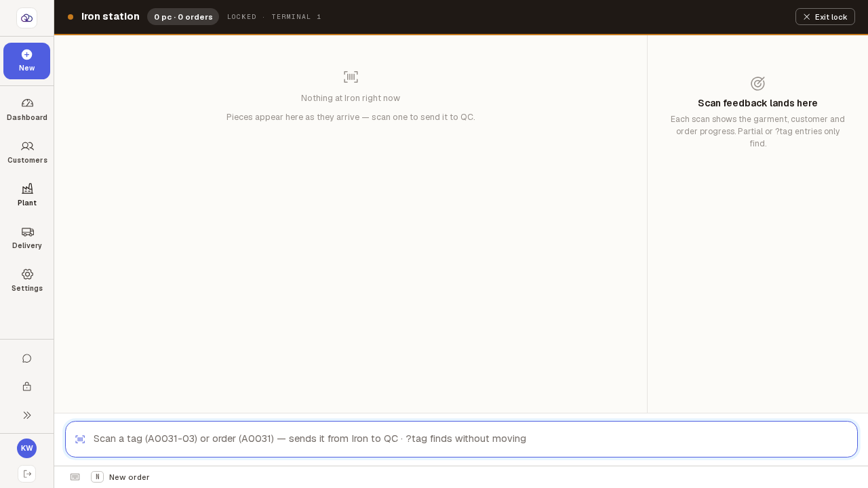Screen dimensions: 868x488
Task: Click the 0 pc · 0 orders badge
Action: (x=183, y=17)
